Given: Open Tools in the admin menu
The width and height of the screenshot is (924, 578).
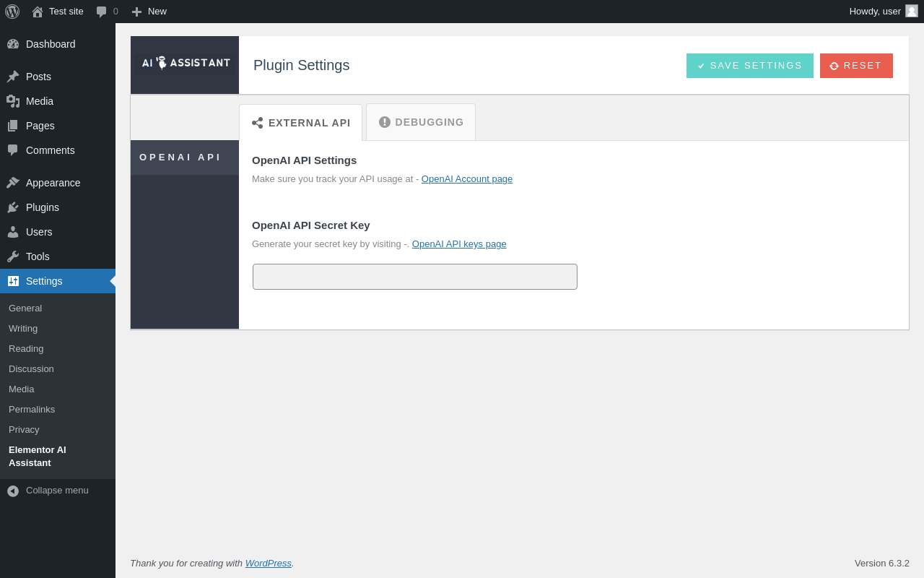Looking at the screenshot, I should [x=58, y=256].
